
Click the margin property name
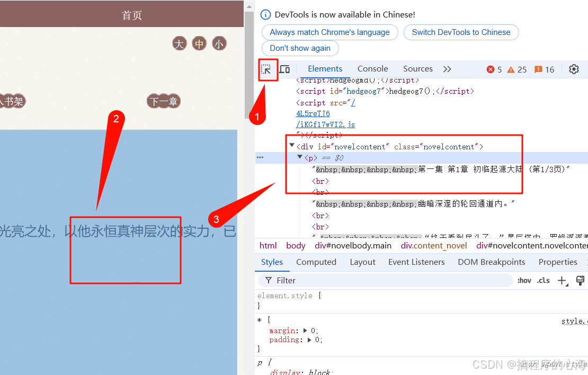coord(282,331)
